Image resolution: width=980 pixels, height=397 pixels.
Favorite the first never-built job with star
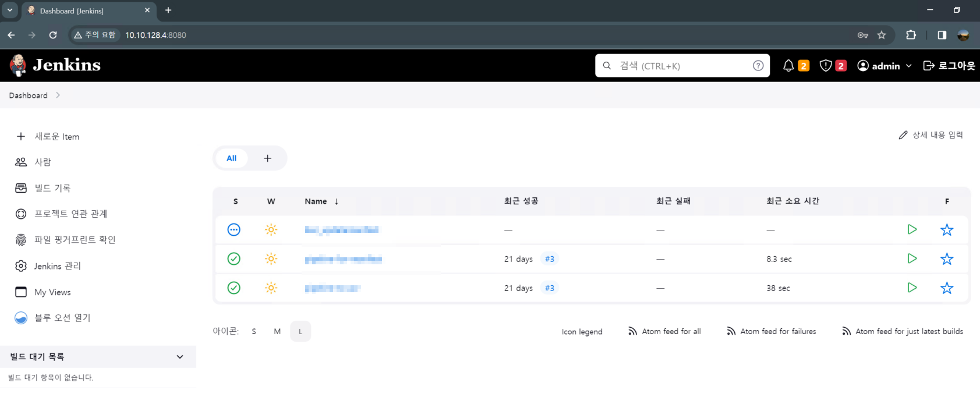point(947,230)
